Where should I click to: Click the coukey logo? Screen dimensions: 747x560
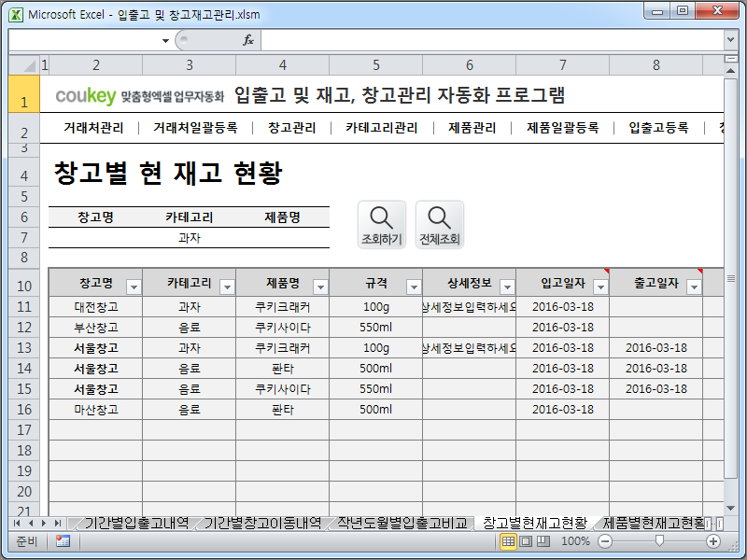tap(86, 96)
